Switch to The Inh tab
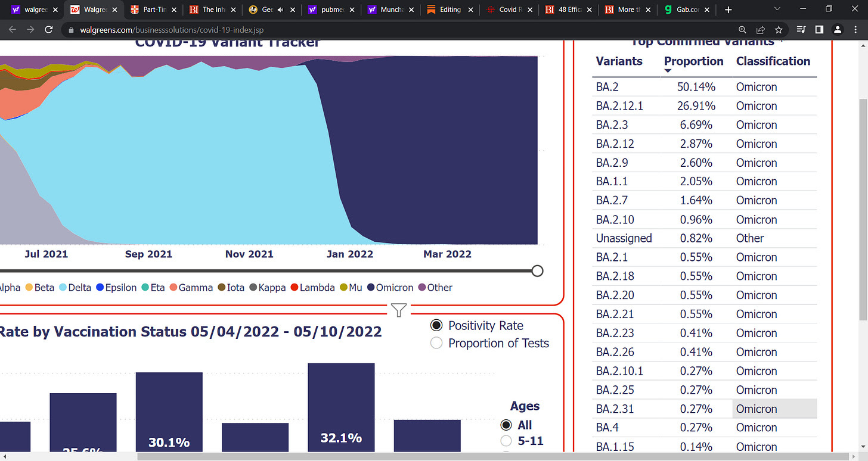The width and height of the screenshot is (868, 461). (212, 10)
